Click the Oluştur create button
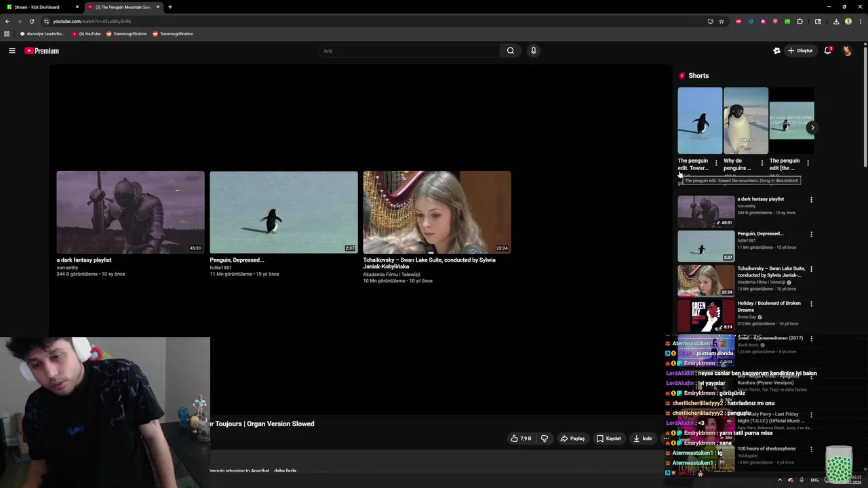Image resolution: width=868 pixels, height=488 pixels. [800, 51]
